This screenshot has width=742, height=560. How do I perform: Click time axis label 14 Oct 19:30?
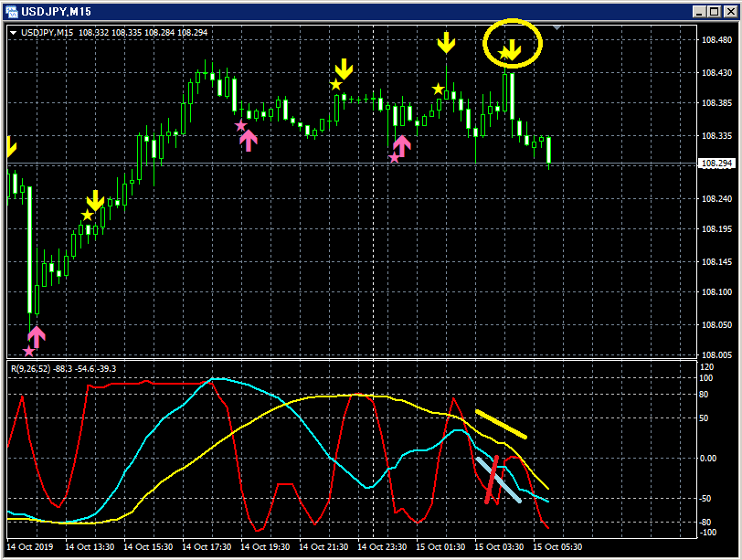(265, 547)
